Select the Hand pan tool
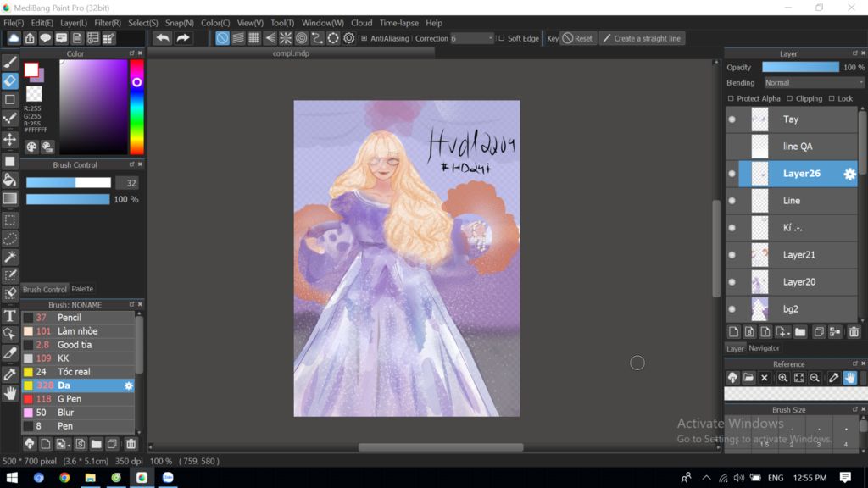This screenshot has width=868, height=488. [10, 393]
